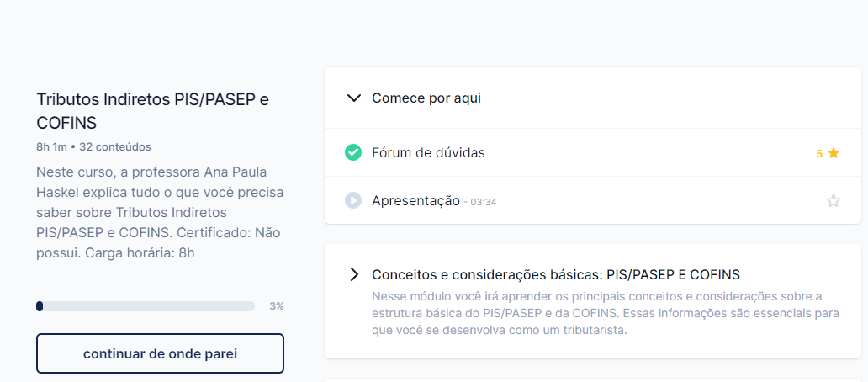This screenshot has width=868, height=382.
Task: Open the Fórum de dúvidas lesson
Action: (x=428, y=153)
